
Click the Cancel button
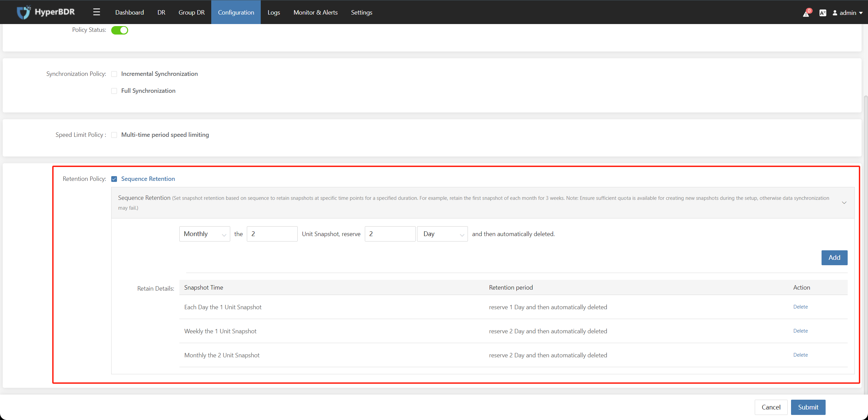coord(771,407)
